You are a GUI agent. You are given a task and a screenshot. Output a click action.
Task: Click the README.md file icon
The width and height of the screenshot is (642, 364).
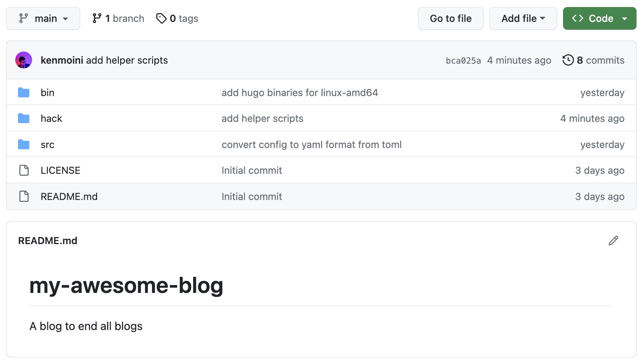[24, 196]
